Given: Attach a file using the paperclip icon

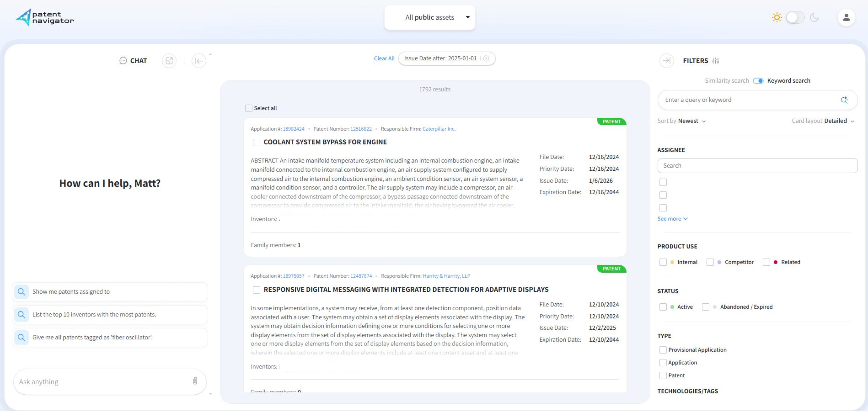Looking at the screenshot, I should [x=195, y=381].
